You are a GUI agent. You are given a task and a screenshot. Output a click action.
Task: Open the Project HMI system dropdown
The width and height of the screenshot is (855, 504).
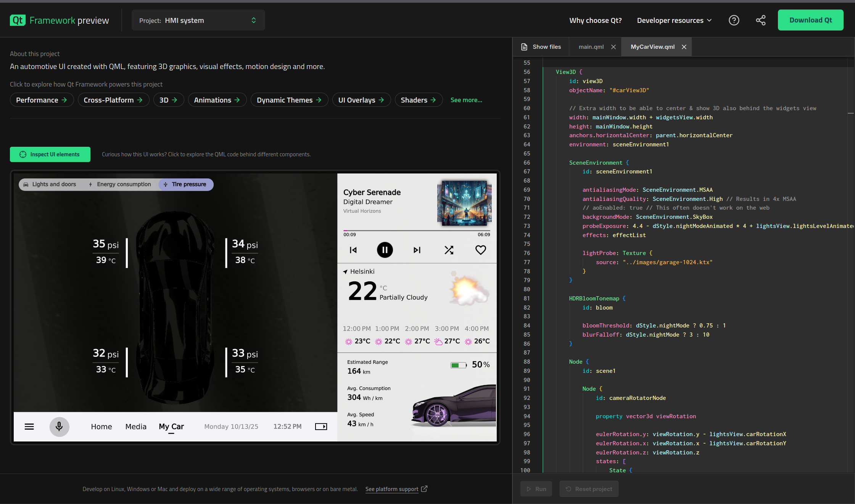pos(198,20)
